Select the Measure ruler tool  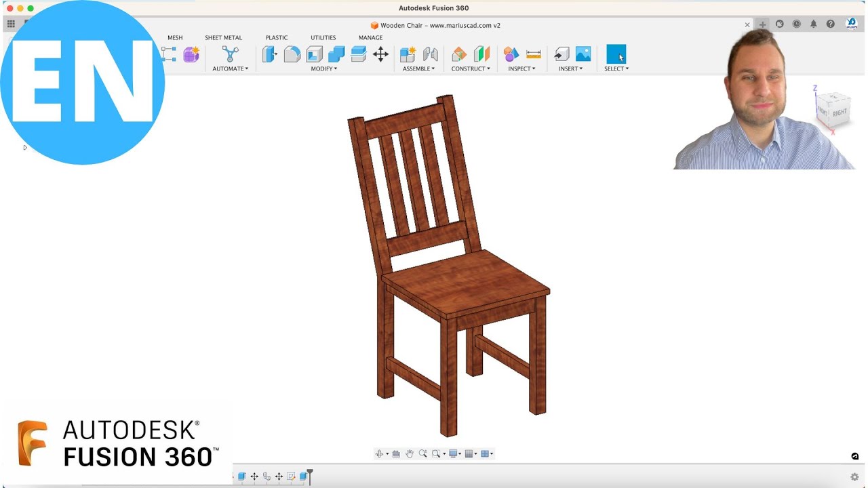coord(534,54)
